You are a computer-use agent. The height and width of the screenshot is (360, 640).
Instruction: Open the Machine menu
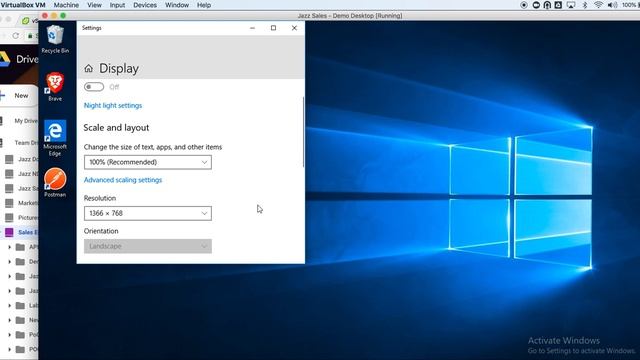[x=66, y=5]
